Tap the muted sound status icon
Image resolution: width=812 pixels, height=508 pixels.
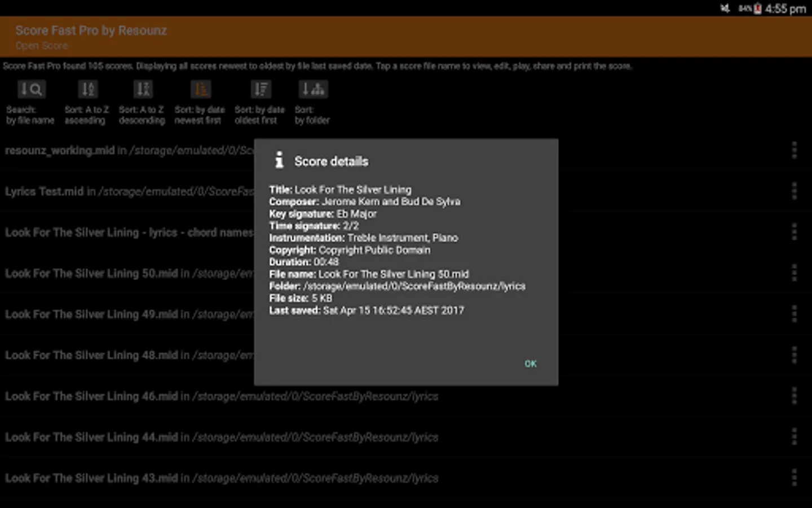725,8
